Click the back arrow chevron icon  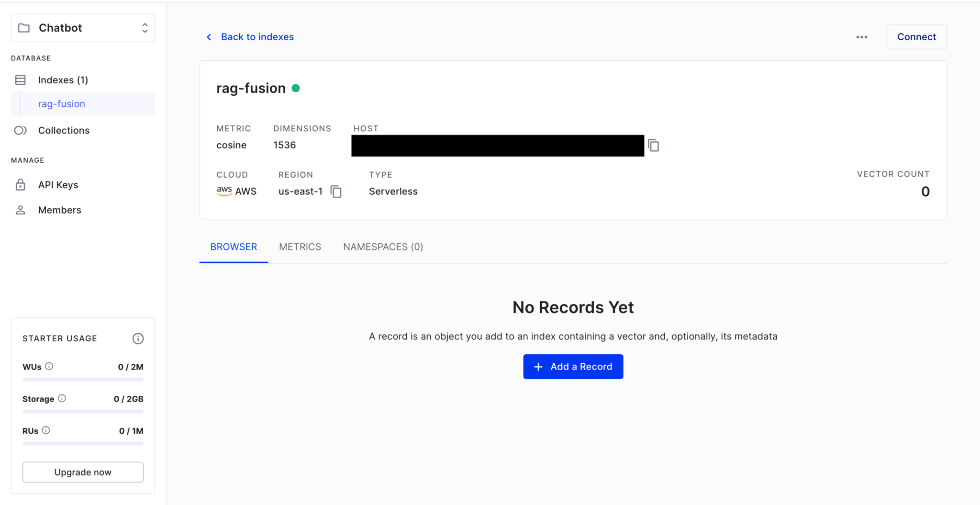click(209, 37)
